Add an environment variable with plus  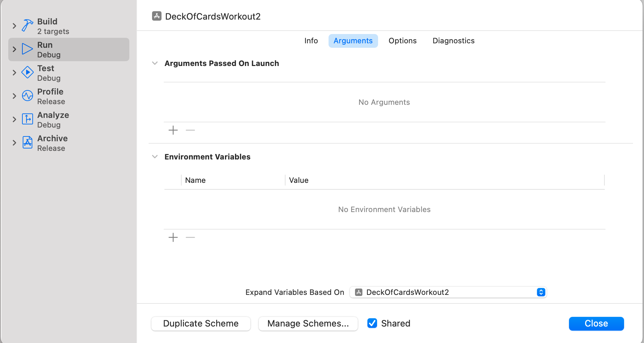[x=173, y=237]
